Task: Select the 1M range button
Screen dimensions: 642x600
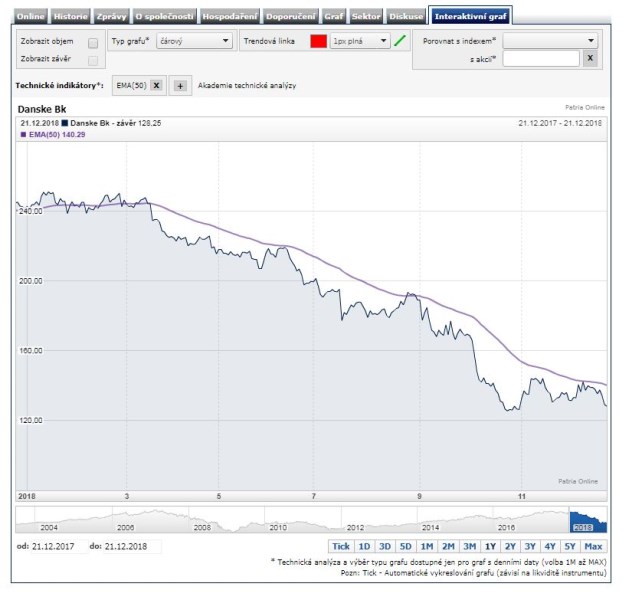Action: [426, 546]
